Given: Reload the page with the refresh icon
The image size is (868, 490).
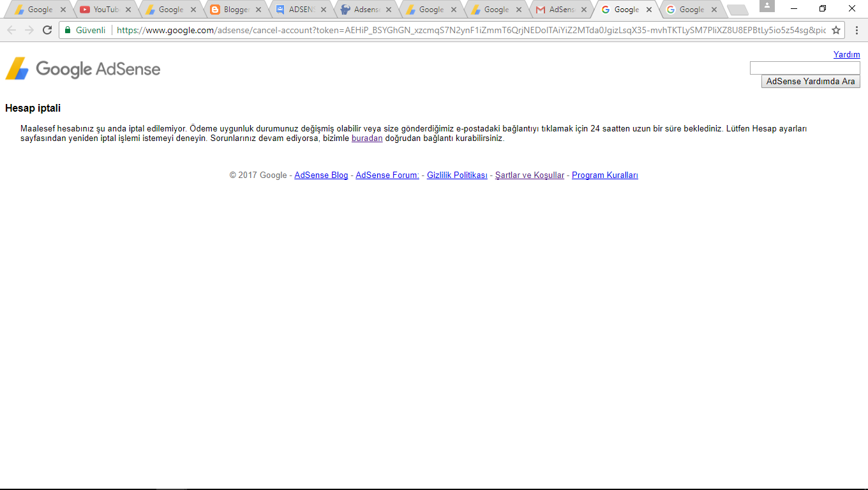Looking at the screenshot, I should (x=47, y=30).
